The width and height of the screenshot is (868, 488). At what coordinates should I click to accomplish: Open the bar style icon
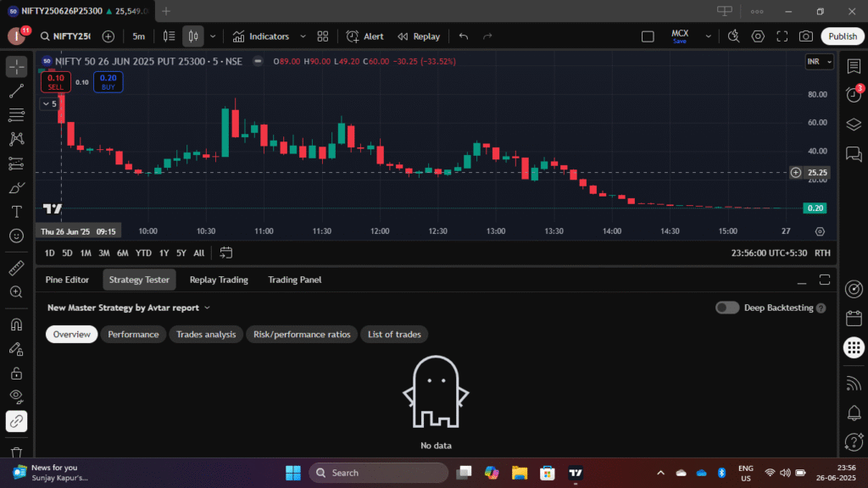pos(169,36)
